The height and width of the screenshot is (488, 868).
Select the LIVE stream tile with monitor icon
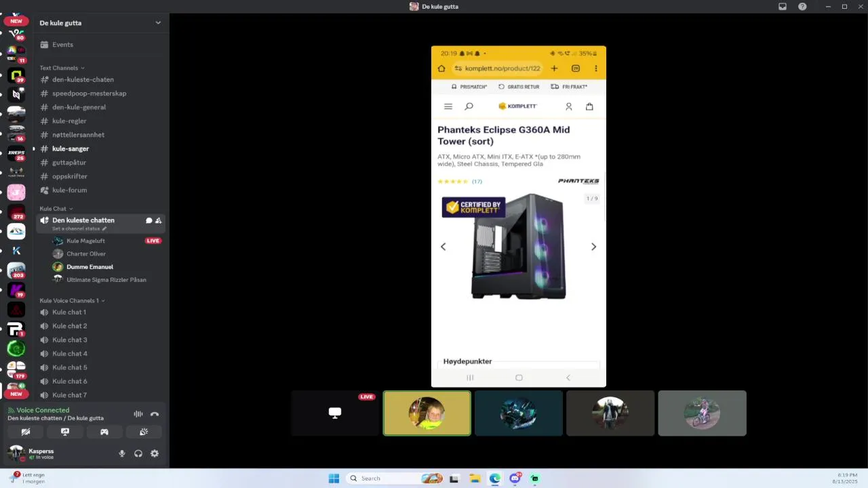coord(335,413)
